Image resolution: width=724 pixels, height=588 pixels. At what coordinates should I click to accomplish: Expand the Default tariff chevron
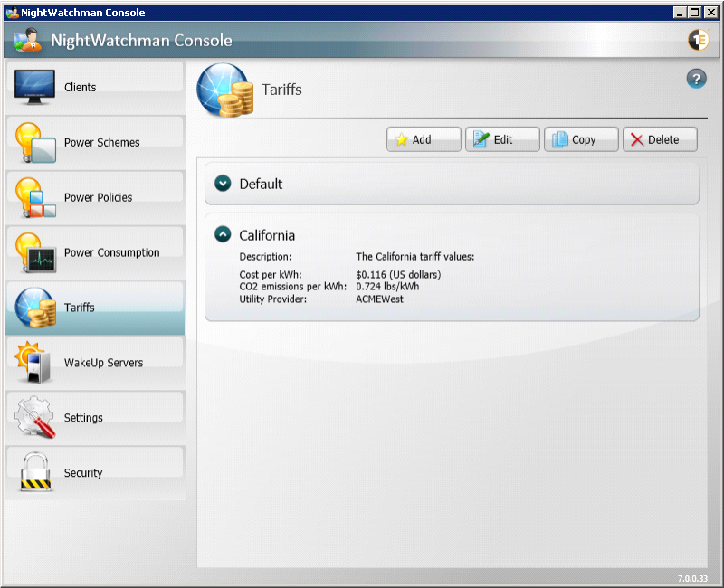pos(223,184)
